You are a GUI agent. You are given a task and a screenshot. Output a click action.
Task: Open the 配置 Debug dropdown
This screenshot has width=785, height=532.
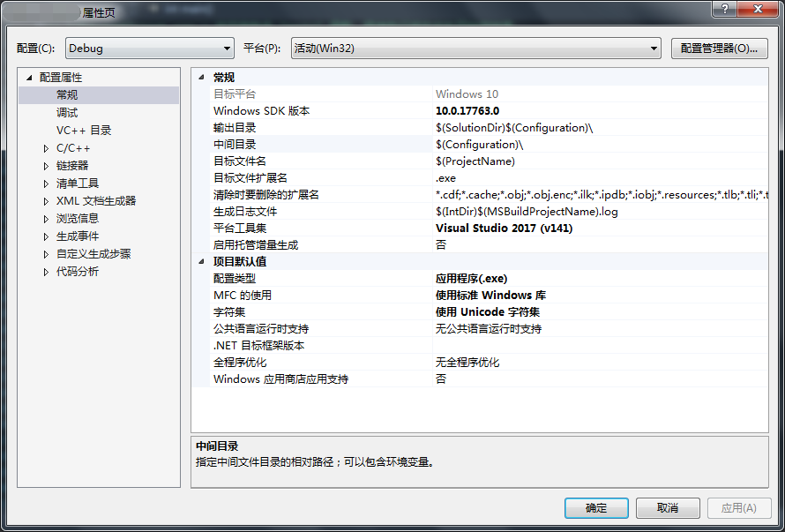coord(227,48)
